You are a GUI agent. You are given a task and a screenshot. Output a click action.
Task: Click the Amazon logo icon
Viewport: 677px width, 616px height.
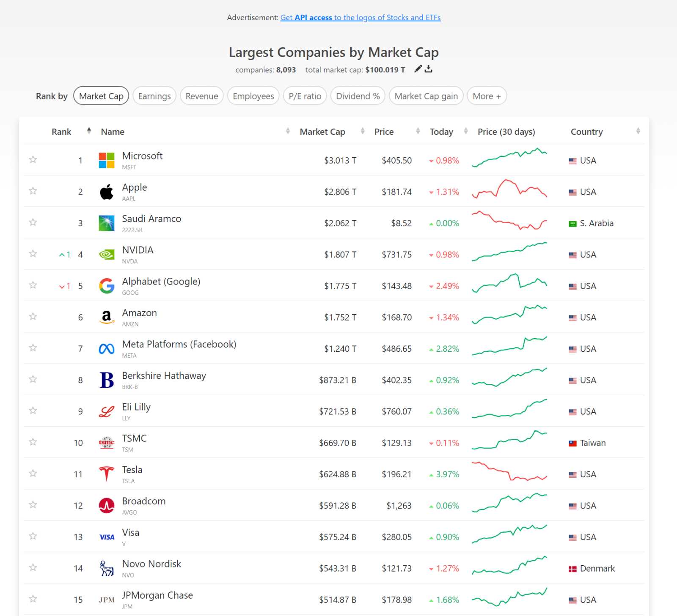point(107,317)
